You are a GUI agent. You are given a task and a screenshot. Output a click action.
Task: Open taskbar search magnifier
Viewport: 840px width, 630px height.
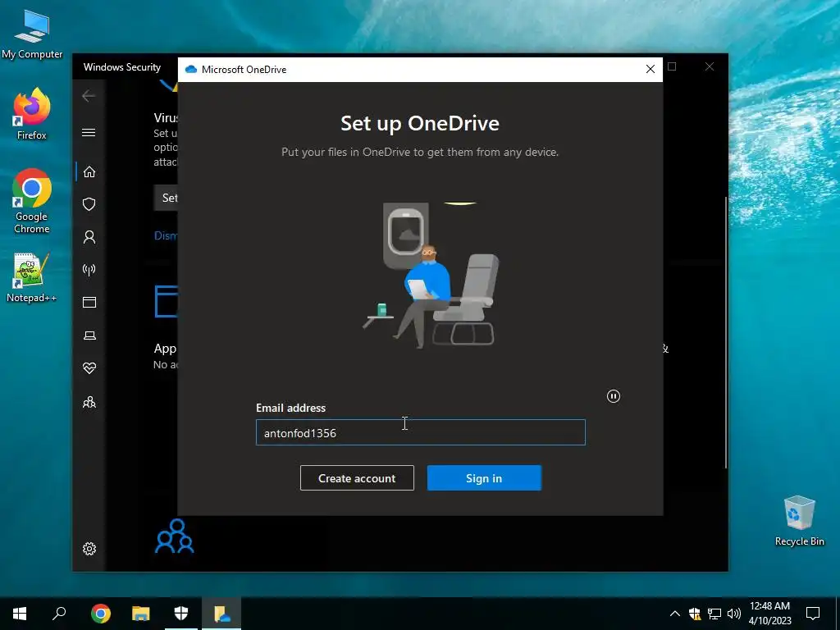coord(59,614)
